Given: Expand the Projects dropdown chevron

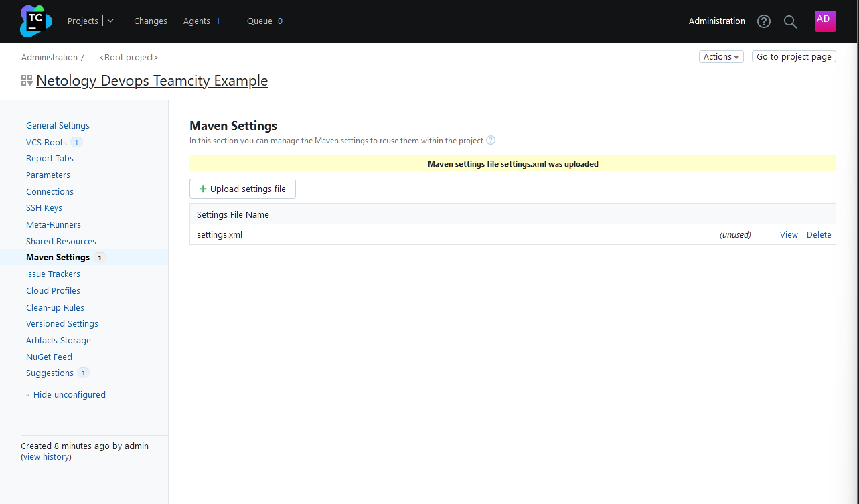Looking at the screenshot, I should tap(110, 21).
